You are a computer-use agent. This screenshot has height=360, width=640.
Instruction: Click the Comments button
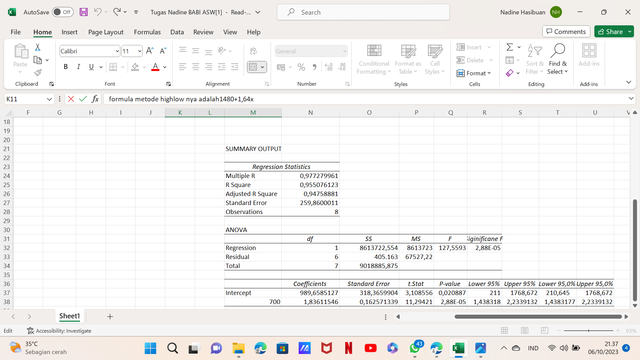pyautogui.click(x=566, y=31)
